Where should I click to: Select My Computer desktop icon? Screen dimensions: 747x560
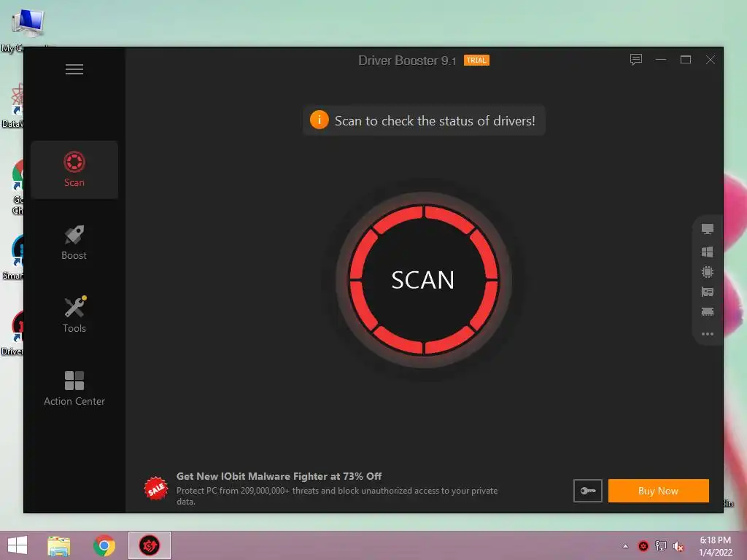[27, 28]
